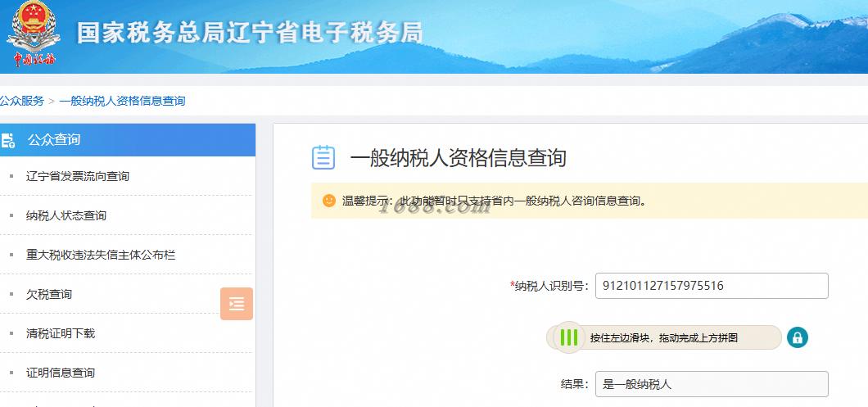Image resolution: width=868 pixels, height=407 pixels.
Task: Open 公众服务 breadcrumb link
Action: [x=21, y=101]
